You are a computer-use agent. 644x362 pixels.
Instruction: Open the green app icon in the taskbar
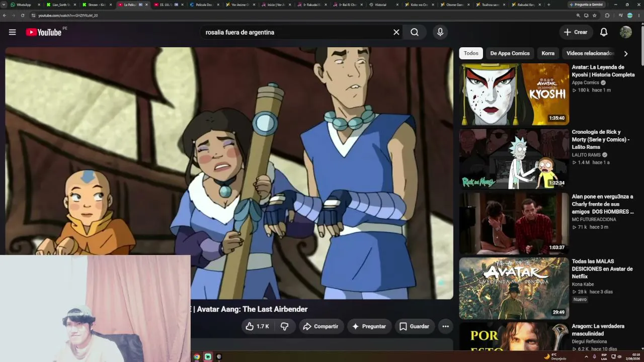pyautogui.click(x=208, y=357)
